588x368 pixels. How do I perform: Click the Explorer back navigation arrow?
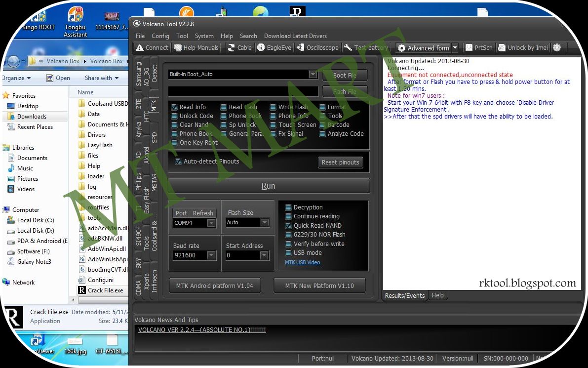[x=13, y=61]
